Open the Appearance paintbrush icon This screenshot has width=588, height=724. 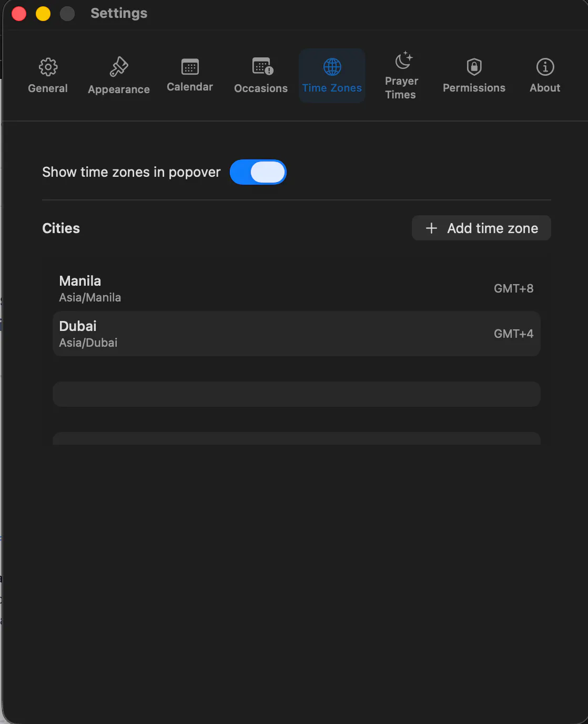coord(119,67)
